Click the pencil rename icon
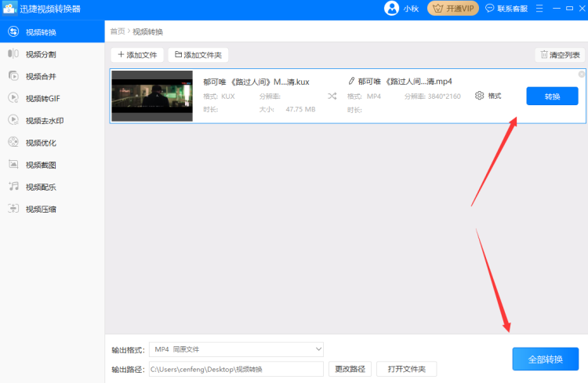This screenshot has height=383, width=588. 351,81
